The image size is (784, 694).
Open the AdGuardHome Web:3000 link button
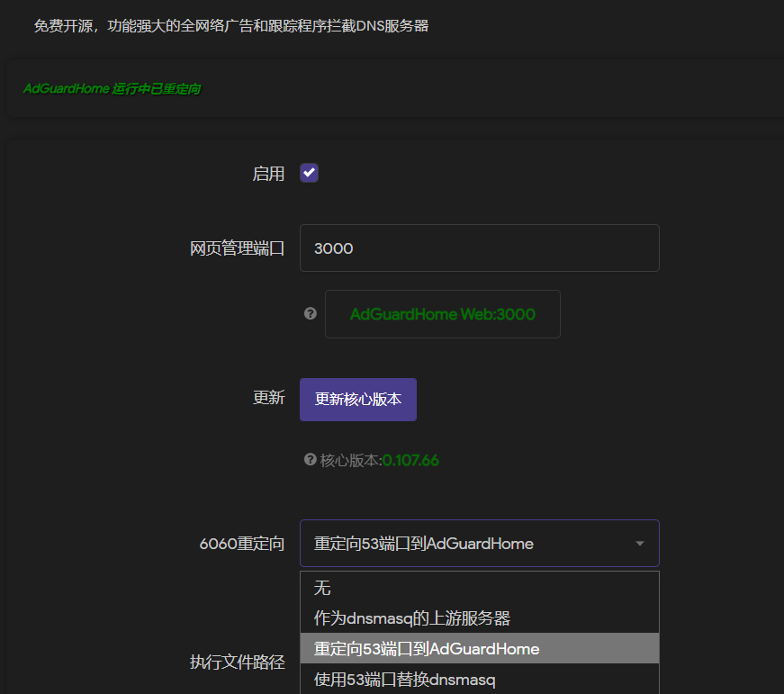pyautogui.click(x=443, y=314)
